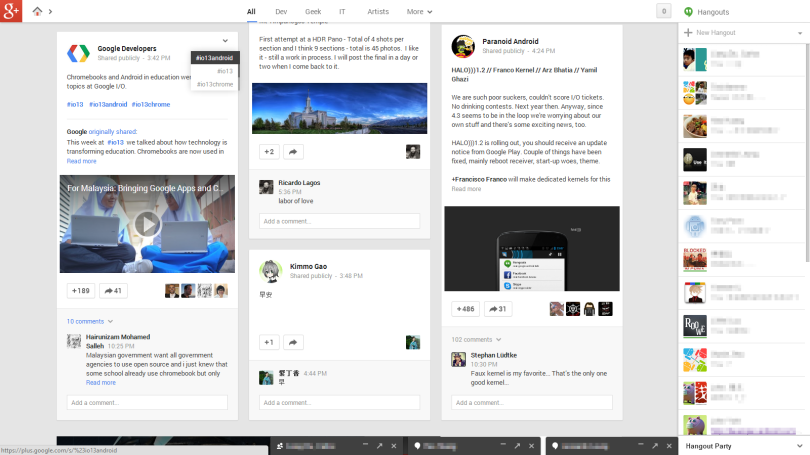
Task: Click the Google+ logo icon
Action: click(x=11, y=11)
